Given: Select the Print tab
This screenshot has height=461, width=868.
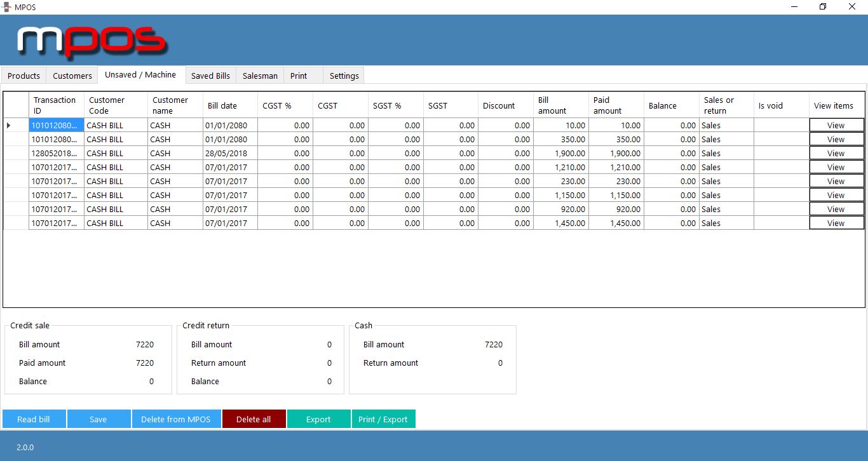Looking at the screenshot, I should pyautogui.click(x=299, y=76).
